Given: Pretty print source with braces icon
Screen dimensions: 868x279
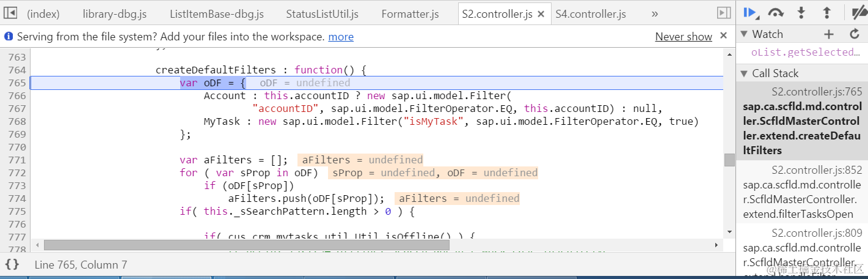Looking at the screenshot, I should pyautogui.click(x=12, y=265).
